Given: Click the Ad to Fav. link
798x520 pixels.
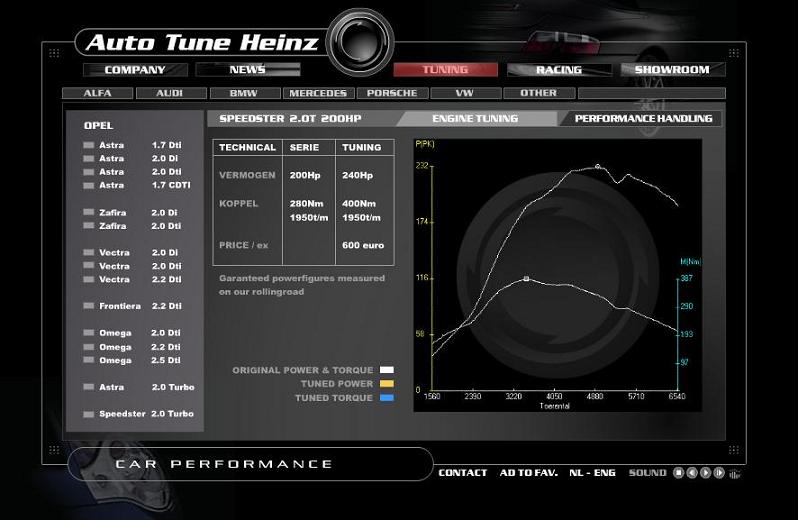Looking at the screenshot, I should (528, 473).
